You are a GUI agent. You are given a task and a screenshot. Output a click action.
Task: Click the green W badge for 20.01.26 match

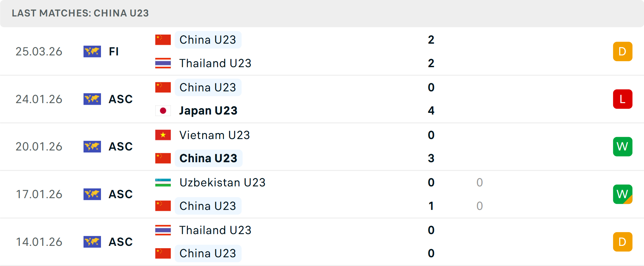coord(623,147)
